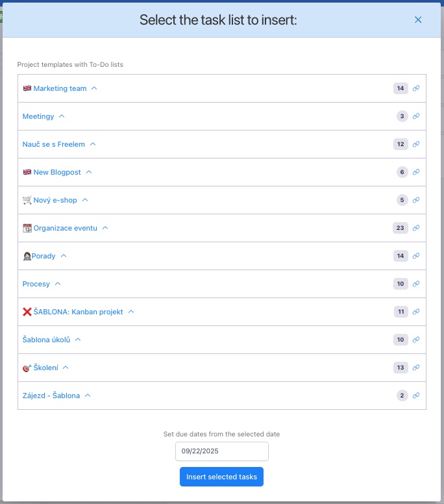The height and width of the screenshot is (504, 444).
Task: Expand the Nauč se s Freelem chevron
Action: (93, 144)
